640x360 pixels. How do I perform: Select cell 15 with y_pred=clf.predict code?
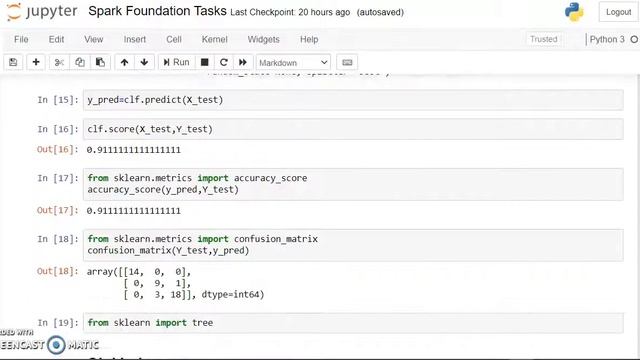[353, 100]
